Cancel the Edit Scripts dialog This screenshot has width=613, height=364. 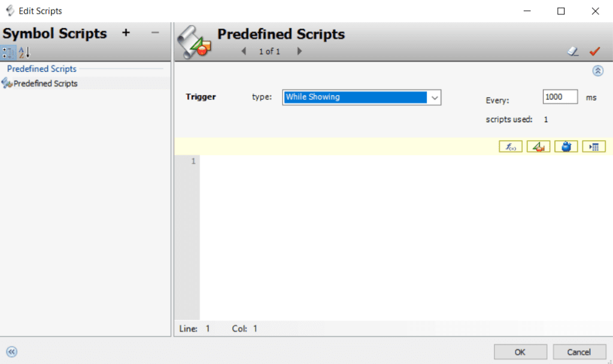579,351
